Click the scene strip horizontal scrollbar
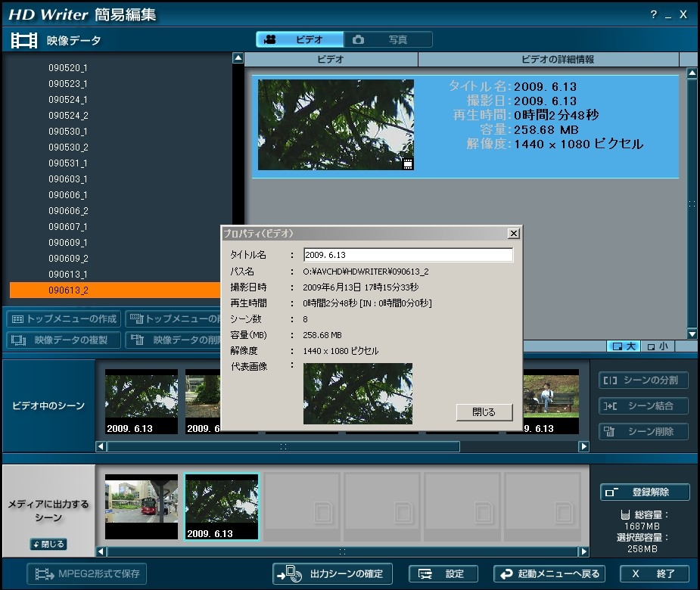The width and height of the screenshot is (700, 590). [x=284, y=446]
